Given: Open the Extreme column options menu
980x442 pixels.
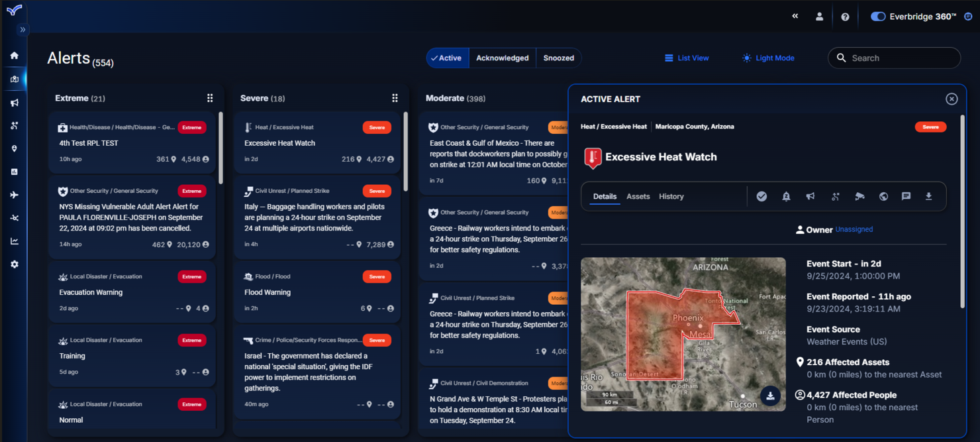Looking at the screenshot, I should tap(210, 97).
